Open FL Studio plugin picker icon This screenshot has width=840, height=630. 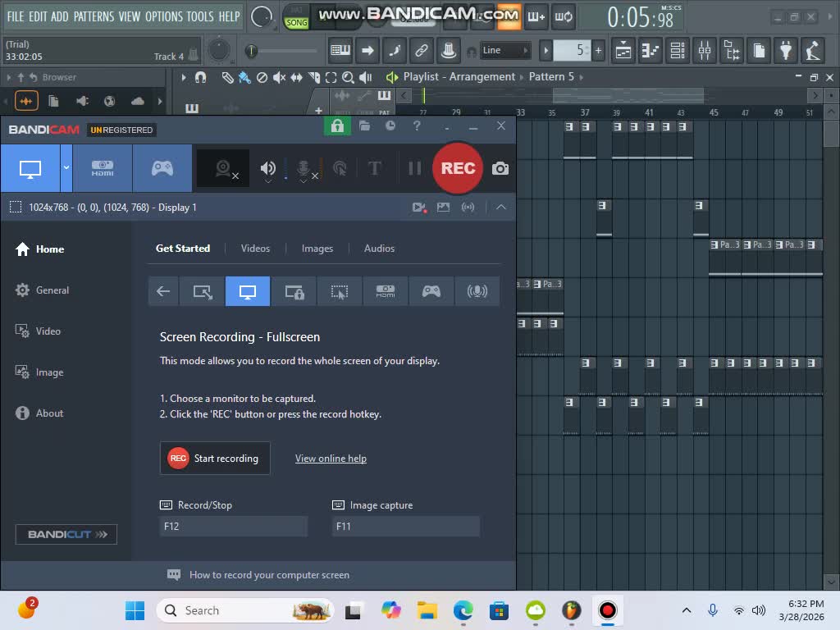[x=786, y=50]
